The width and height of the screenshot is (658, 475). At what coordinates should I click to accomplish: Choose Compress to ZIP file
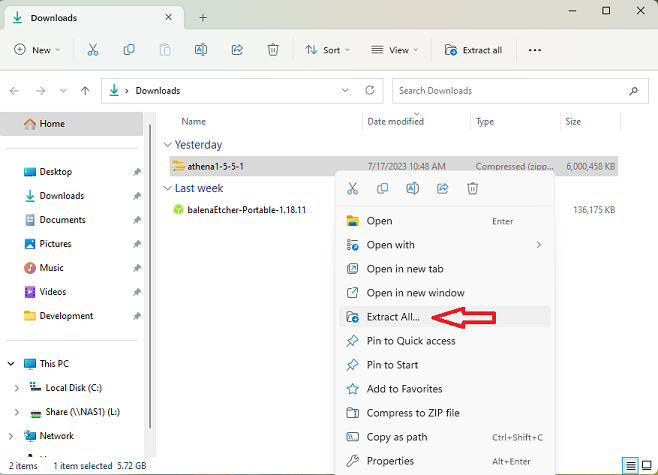tap(413, 413)
